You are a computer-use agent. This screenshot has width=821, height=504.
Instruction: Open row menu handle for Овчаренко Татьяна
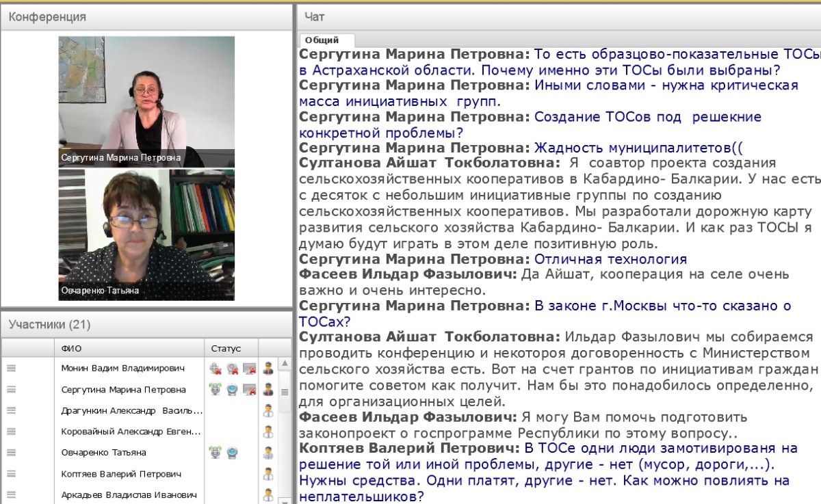(x=11, y=452)
